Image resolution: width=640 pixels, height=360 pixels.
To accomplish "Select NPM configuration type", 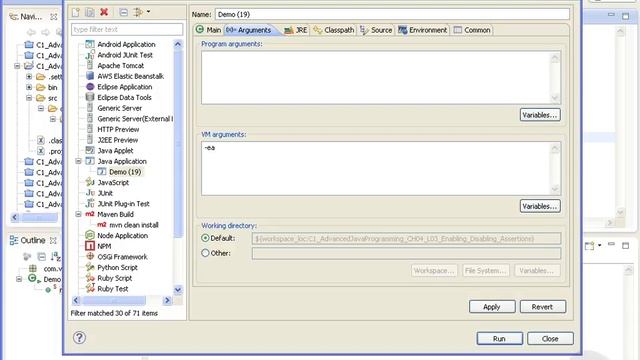I will [104, 246].
